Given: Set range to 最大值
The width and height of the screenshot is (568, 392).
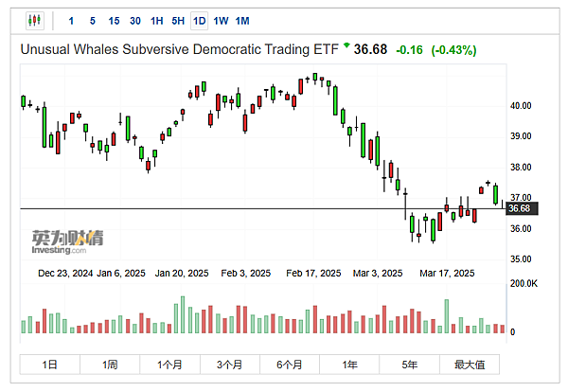Looking at the screenshot, I should point(470,365).
